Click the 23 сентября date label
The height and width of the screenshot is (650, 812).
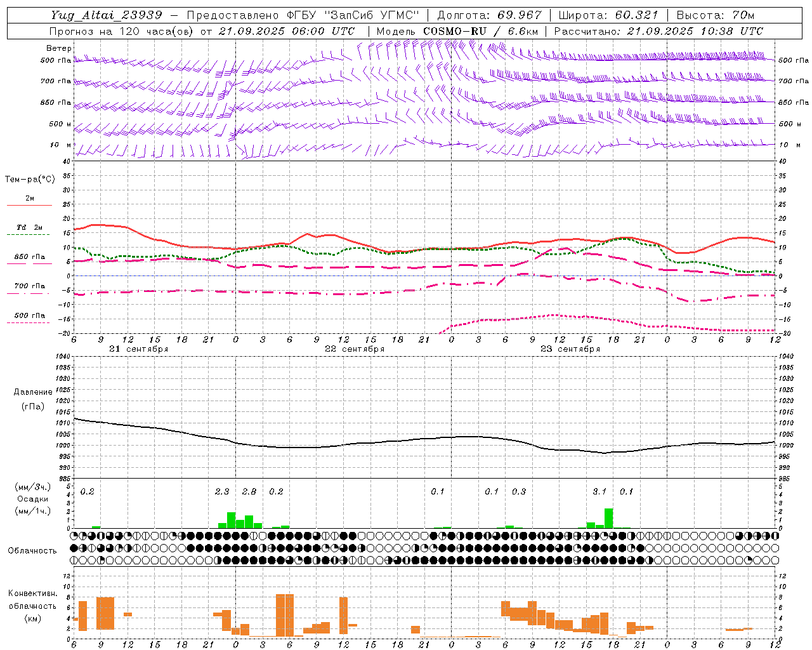coord(570,349)
